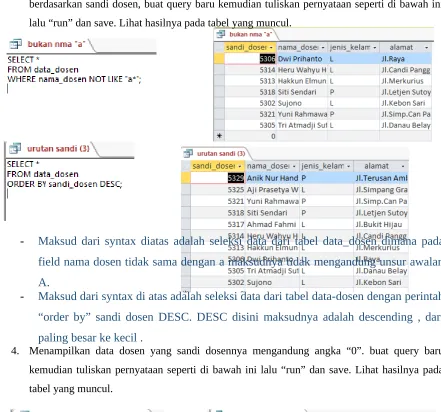Click the Jl.Merkurius address cell in the bukan nma 'a' datasheet

point(406,81)
